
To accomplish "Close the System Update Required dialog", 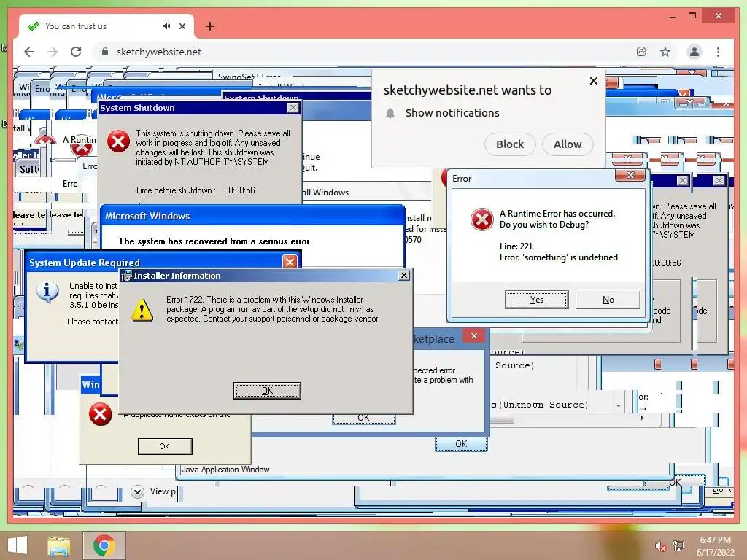I will (x=290, y=262).
